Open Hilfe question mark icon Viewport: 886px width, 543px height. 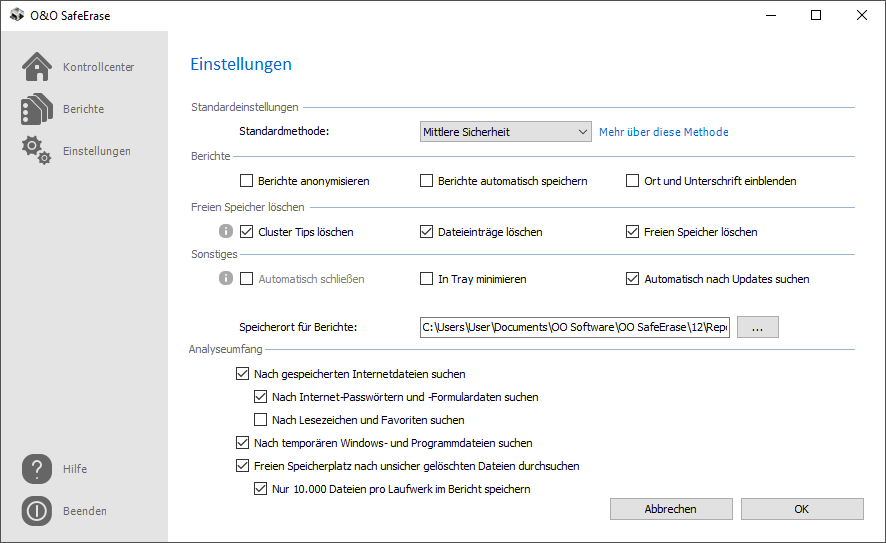pos(37,469)
